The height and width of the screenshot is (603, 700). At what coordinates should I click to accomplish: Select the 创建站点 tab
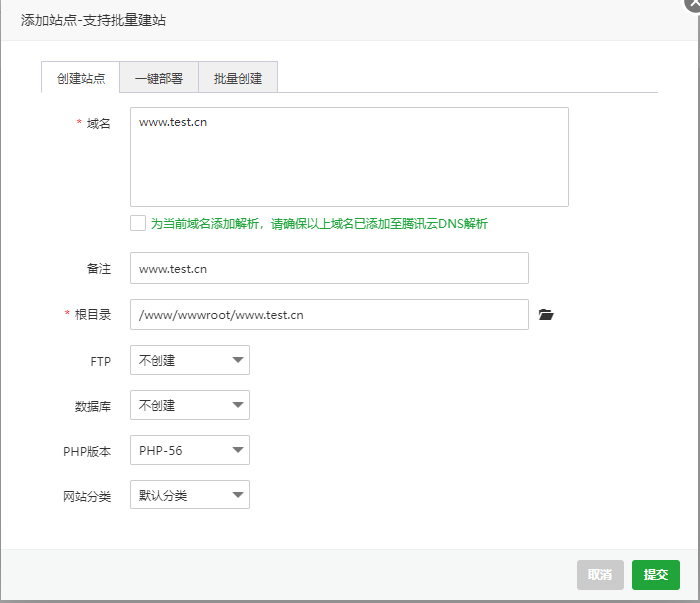tap(81, 78)
